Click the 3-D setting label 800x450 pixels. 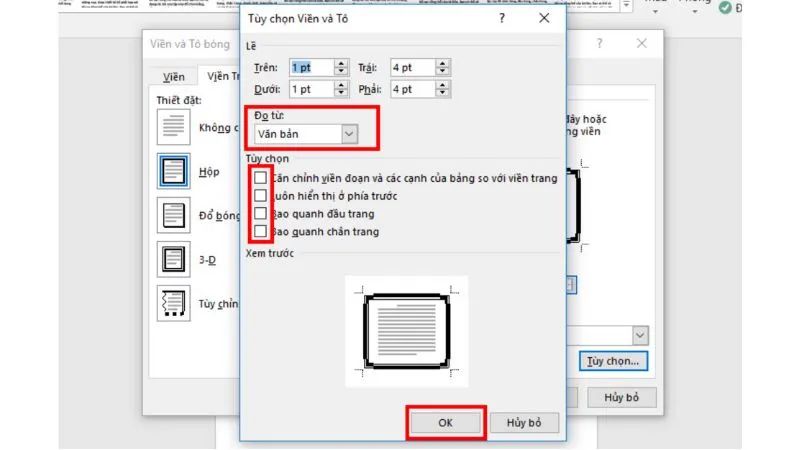point(207,260)
